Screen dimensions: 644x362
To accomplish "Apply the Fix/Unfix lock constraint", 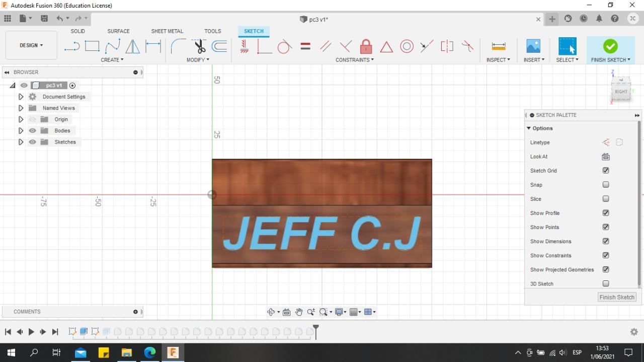I will click(366, 46).
